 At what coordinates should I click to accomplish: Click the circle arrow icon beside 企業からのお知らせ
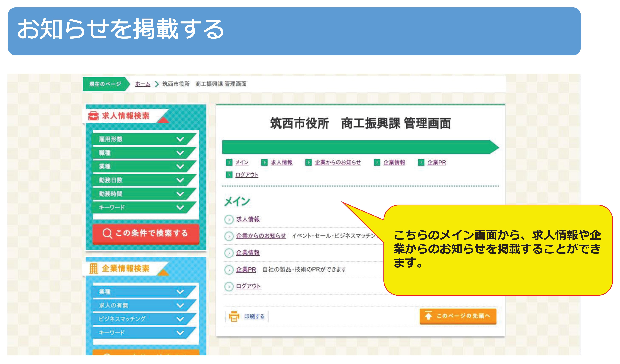coord(229,236)
